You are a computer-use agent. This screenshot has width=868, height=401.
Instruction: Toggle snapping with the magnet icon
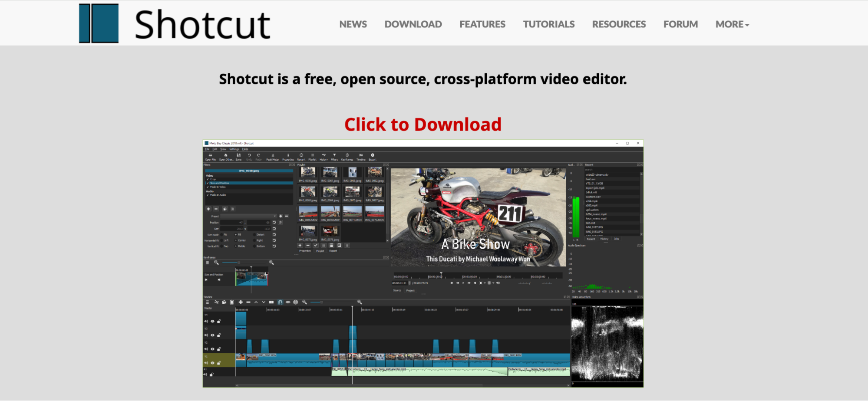[x=280, y=302]
